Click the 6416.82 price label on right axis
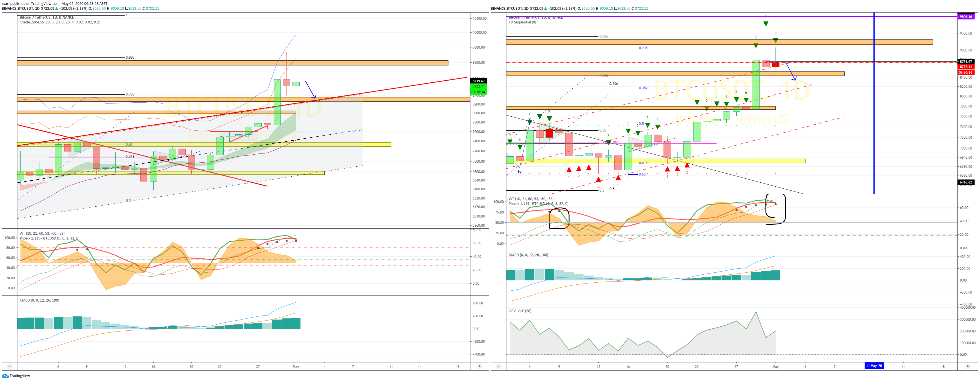 (x=965, y=182)
